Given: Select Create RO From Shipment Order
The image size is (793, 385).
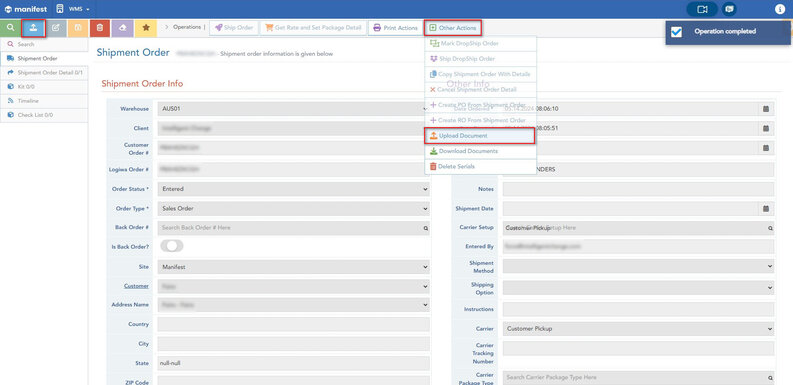Looking at the screenshot, I should [480, 120].
